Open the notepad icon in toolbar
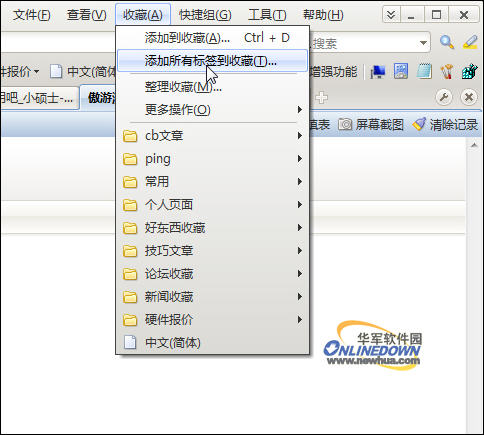Image resolution: width=484 pixels, height=435 pixels. (x=424, y=71)
